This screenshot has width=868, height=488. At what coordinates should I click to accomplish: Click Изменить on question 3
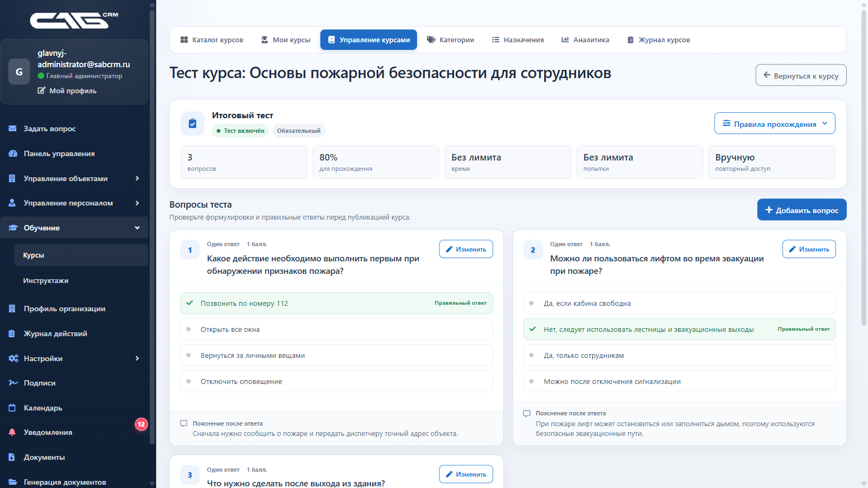tap(466, 474)
